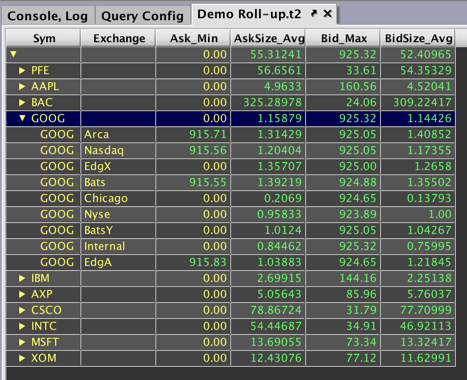The height and width of the screenshot is (380, 467).
Task: Click the AskSize_Avg value 78.86724
Action: click(276, 310)
